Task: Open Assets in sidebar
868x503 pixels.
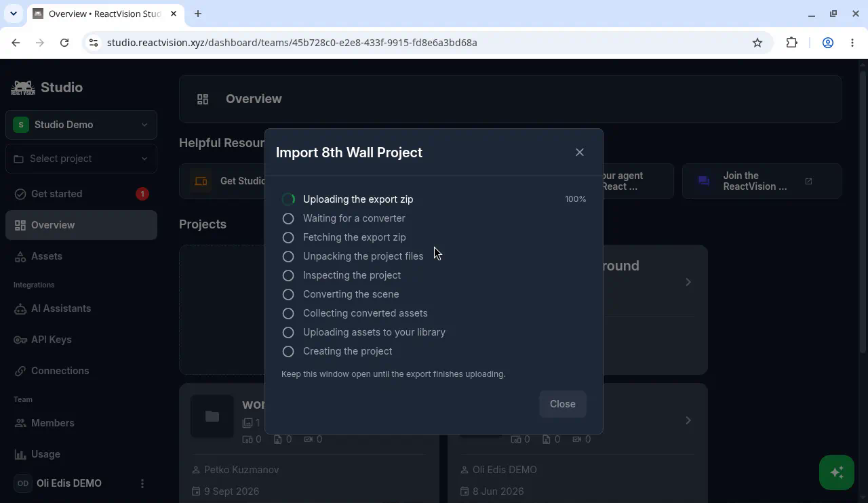Action: pos(81,256)
